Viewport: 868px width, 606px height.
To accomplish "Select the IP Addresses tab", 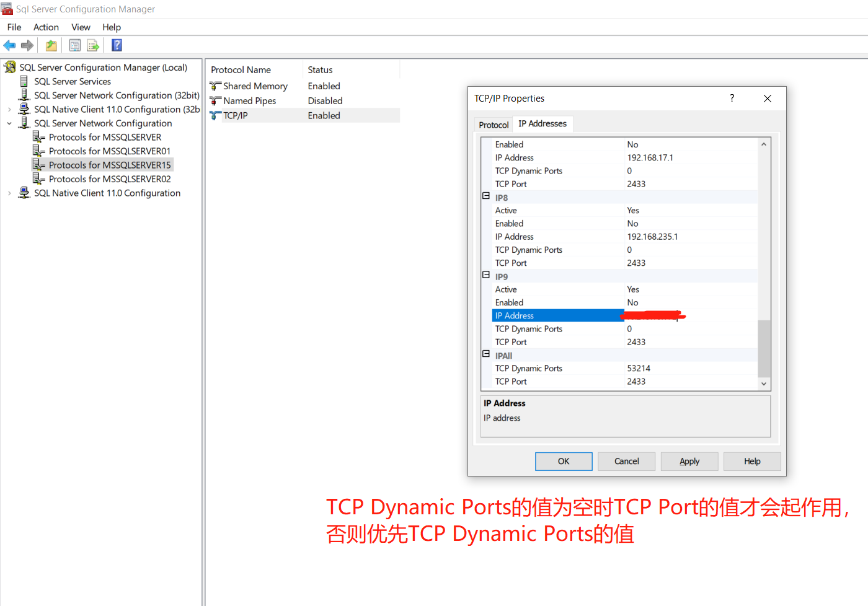I will point(542,123).
